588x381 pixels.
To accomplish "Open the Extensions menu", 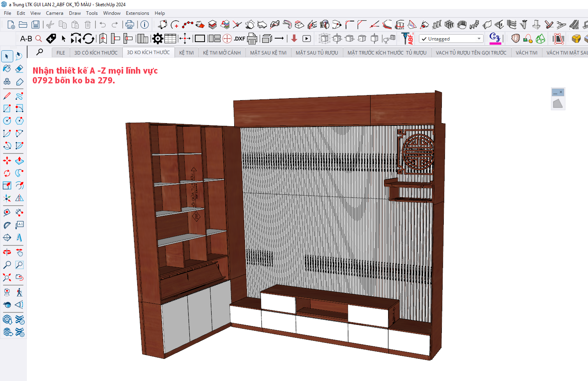I will tap(137, 13).
